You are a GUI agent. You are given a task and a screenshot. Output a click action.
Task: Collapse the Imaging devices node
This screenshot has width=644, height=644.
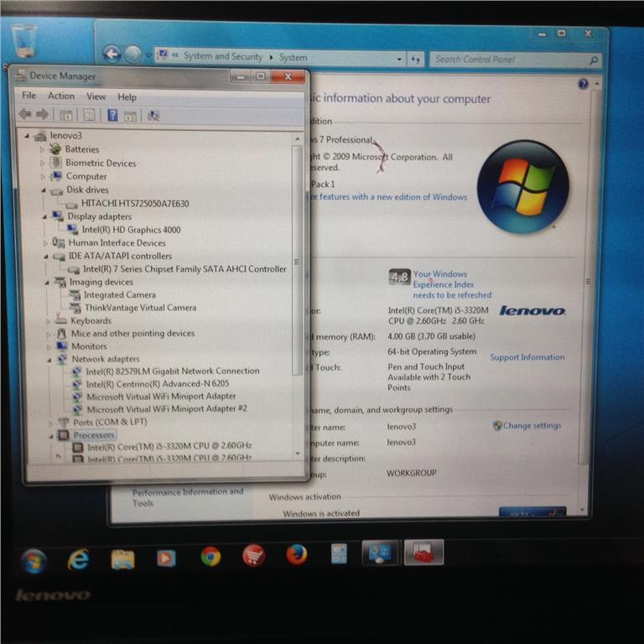tap(47, 283)
